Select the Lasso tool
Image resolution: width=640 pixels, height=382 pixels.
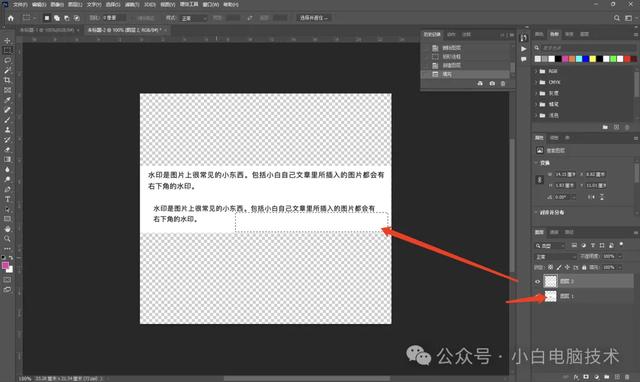pyautogui.click(x=7, y=60)
